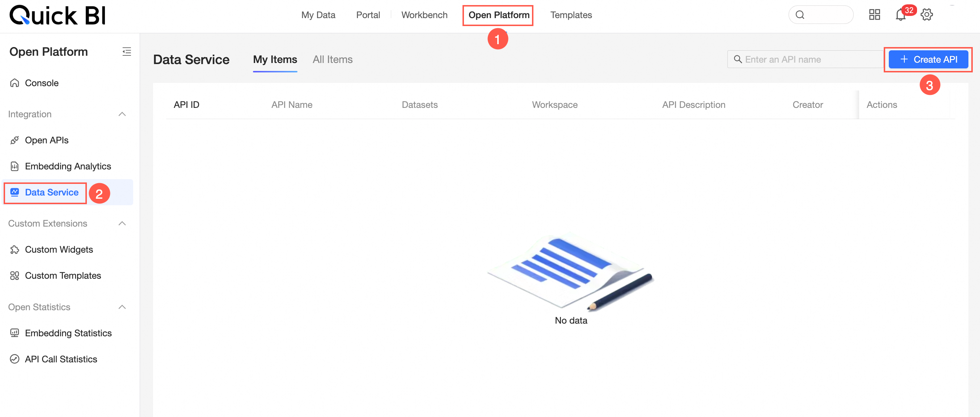The height and width of the screenshot is (417, 980).
Task: Collapse the Custom Extensions section
Action: point(122,223)
